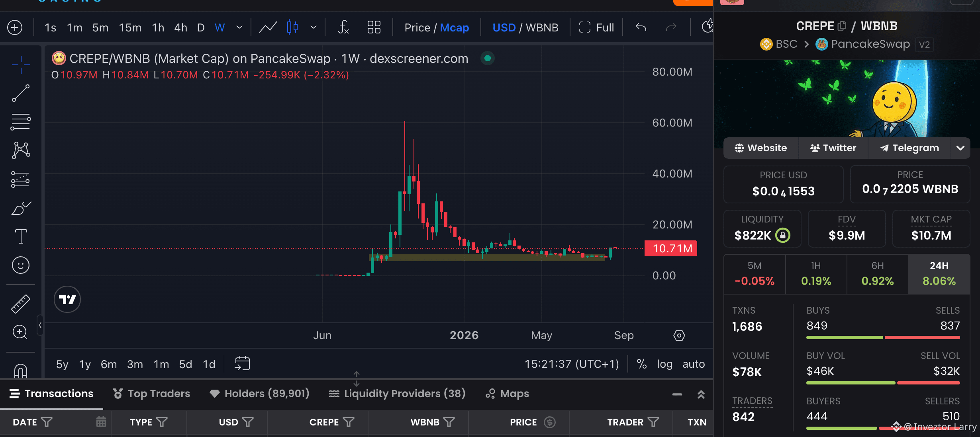Minimize the transactions panel
Screen dimensions: 980x437
coord(677,394)
